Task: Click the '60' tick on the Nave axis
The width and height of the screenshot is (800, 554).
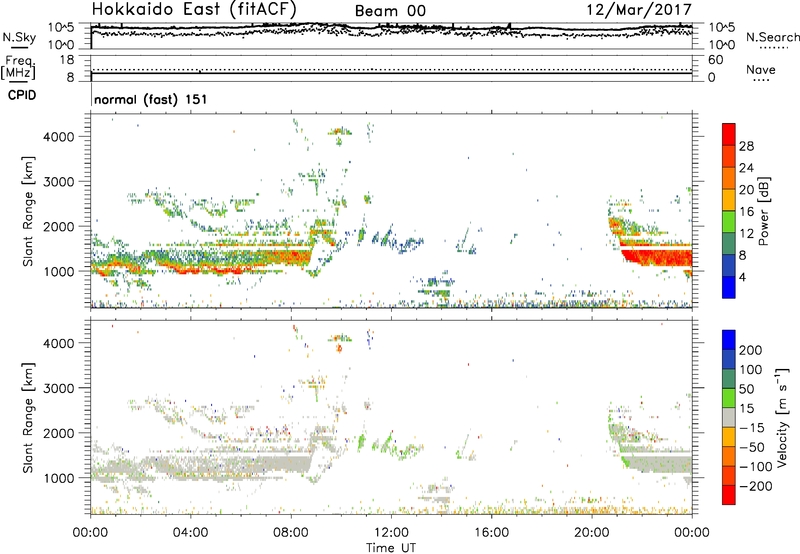Action: (x=716, y=60)
